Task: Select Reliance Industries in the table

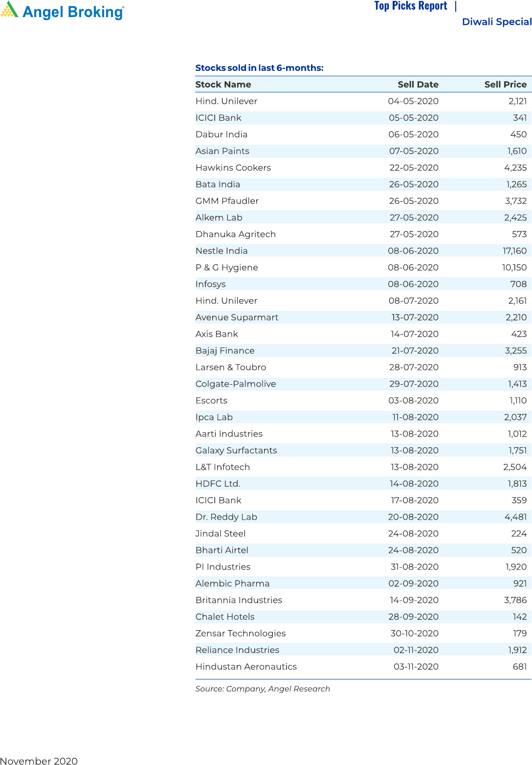Action: point(237,650)
